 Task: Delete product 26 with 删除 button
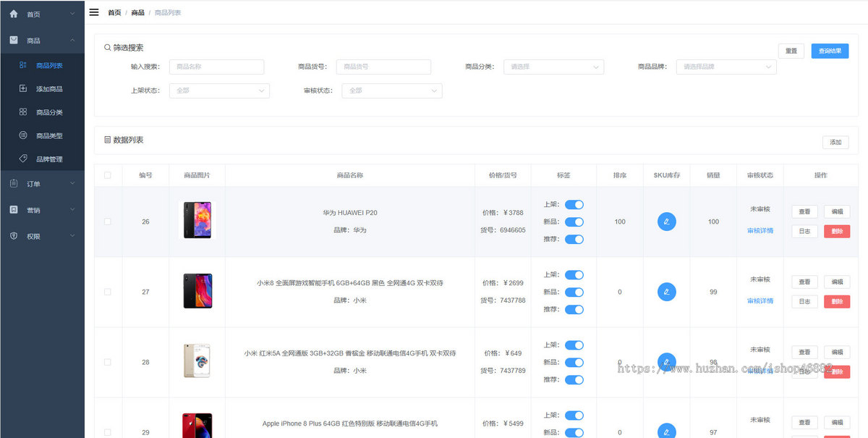pos(837,231)
